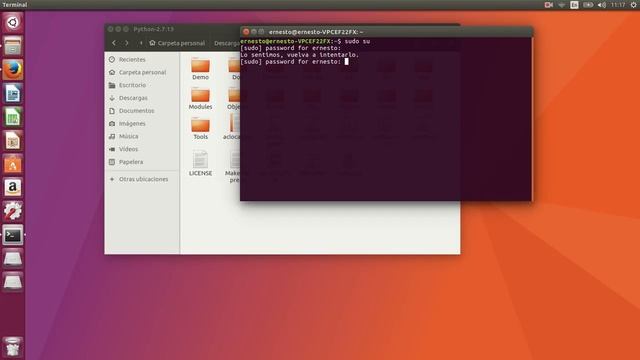Launch Firefox from the dock
The width and height of the screenshot is (640, 360).
[x=13, y=69]
